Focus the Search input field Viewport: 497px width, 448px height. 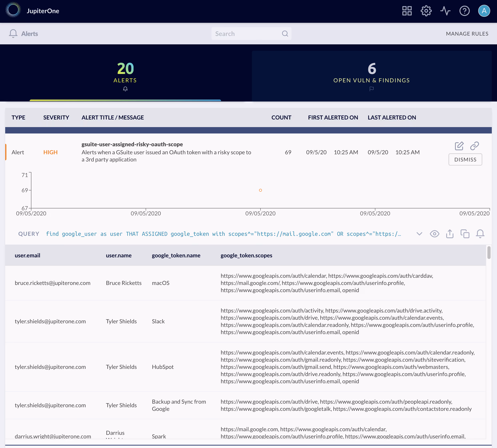click(251, 34)
